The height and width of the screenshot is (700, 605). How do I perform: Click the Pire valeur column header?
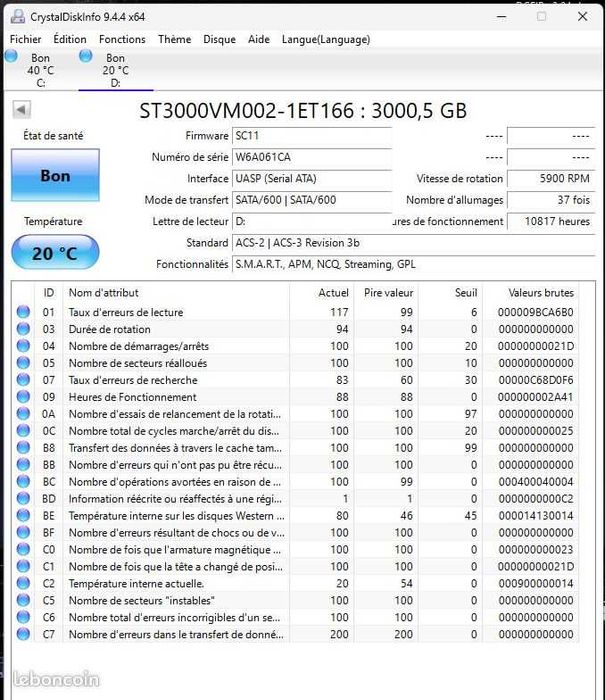coord(388,293)
